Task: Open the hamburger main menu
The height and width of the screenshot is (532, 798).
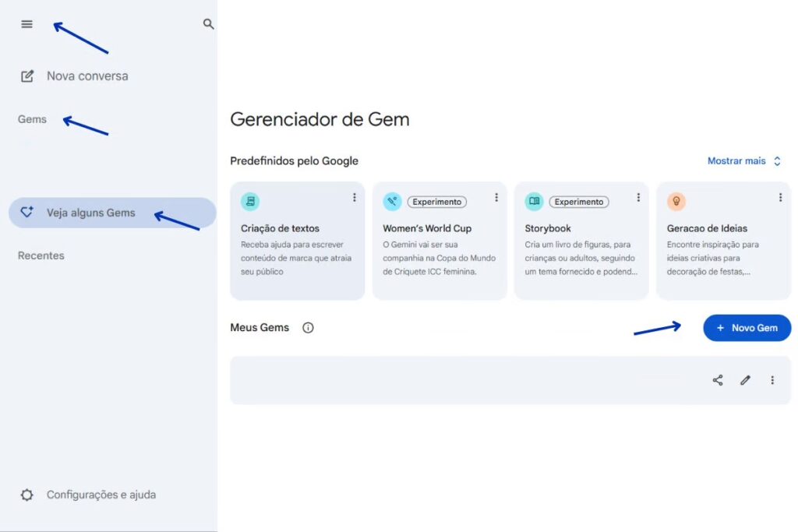Action: (27, 24)
